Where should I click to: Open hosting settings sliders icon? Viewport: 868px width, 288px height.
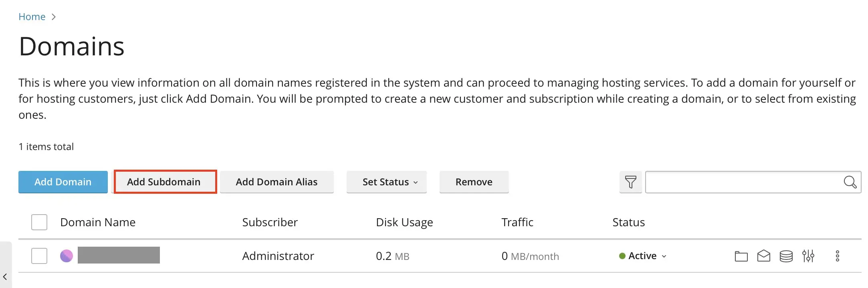click(808, 256)
